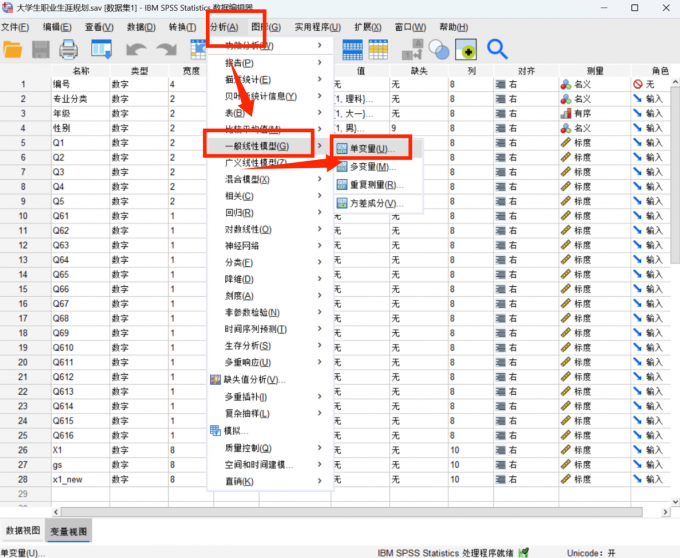Expand the 回归(R) submenu
680x558 pixels.
pos(319,213)
